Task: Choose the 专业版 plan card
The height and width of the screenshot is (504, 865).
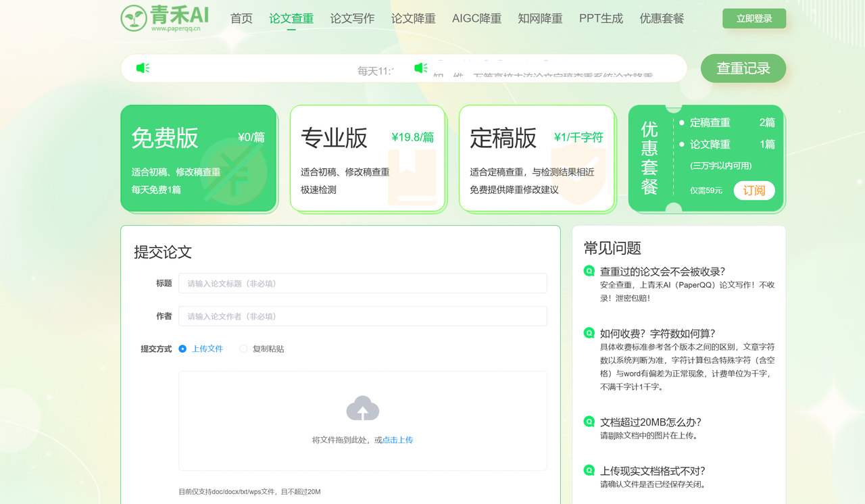Action: [x=368, y=158]
